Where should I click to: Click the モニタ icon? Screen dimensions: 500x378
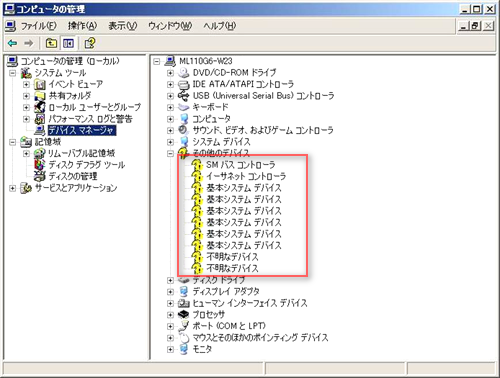point(184,349)
